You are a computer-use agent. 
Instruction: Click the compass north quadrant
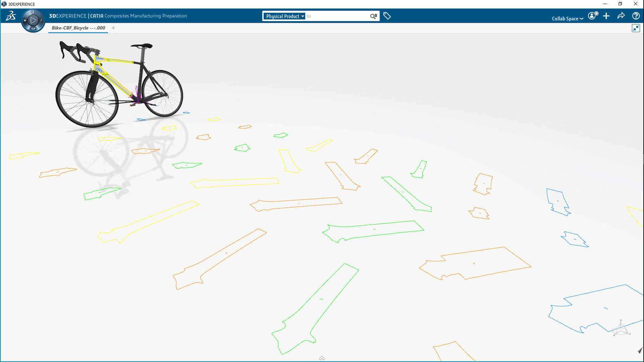(33, 12)
